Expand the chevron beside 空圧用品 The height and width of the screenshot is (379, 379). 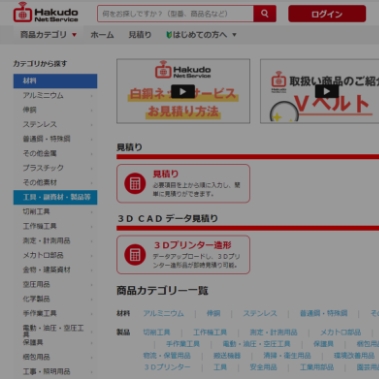(92, 285)
